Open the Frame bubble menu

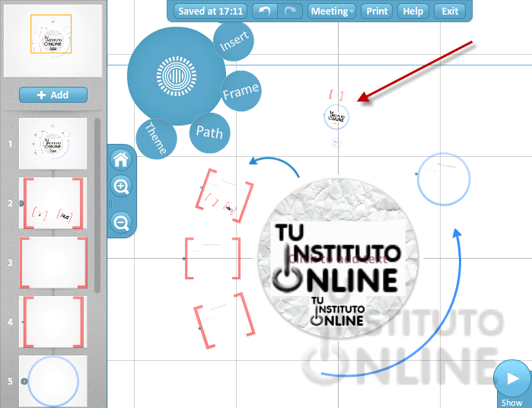pos(241,91)
